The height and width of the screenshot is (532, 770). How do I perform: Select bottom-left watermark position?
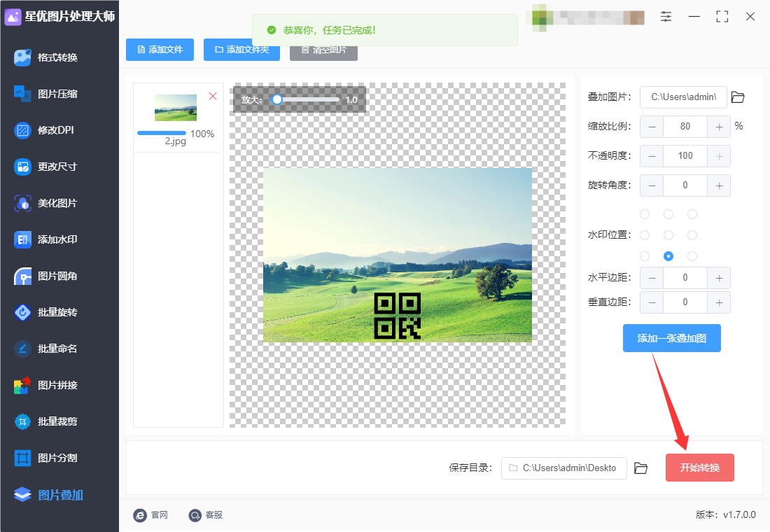point(645,256)
